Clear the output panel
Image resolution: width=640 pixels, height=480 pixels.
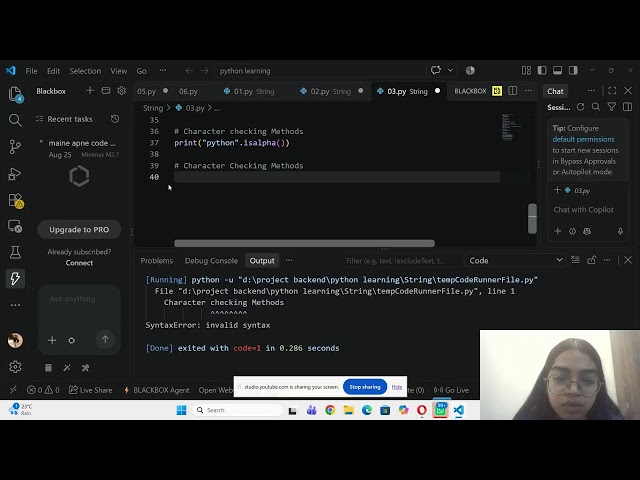coord(575,260)
